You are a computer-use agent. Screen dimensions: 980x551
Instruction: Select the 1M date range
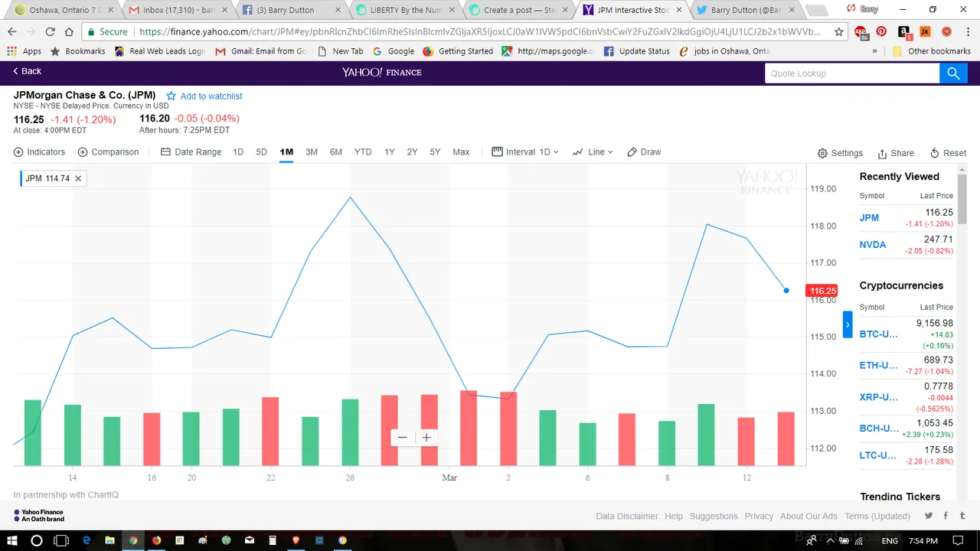click(286, 152)
